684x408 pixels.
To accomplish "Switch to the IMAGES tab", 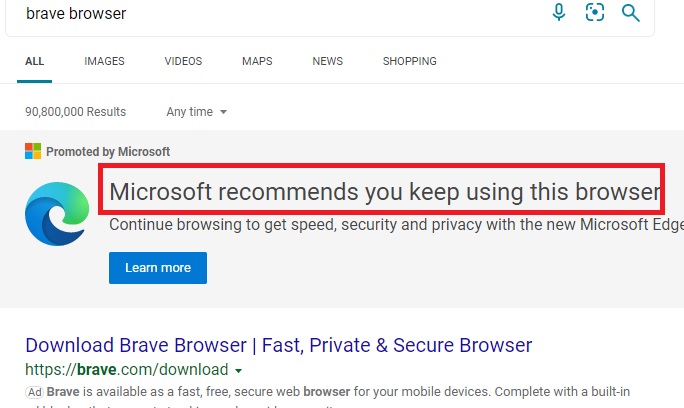I will point(104,61).
